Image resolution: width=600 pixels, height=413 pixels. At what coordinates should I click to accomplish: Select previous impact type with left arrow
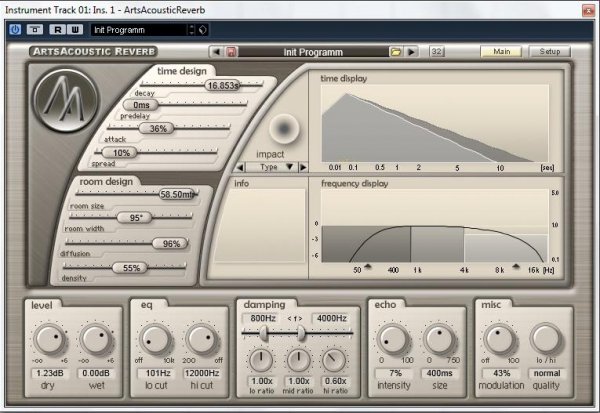(x=240, y=167)
